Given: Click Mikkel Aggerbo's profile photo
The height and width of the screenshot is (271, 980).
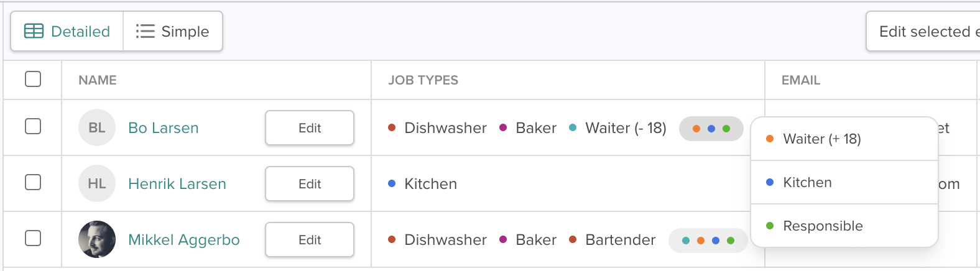Looking at the screenshot, I should (x=97, y=239).
